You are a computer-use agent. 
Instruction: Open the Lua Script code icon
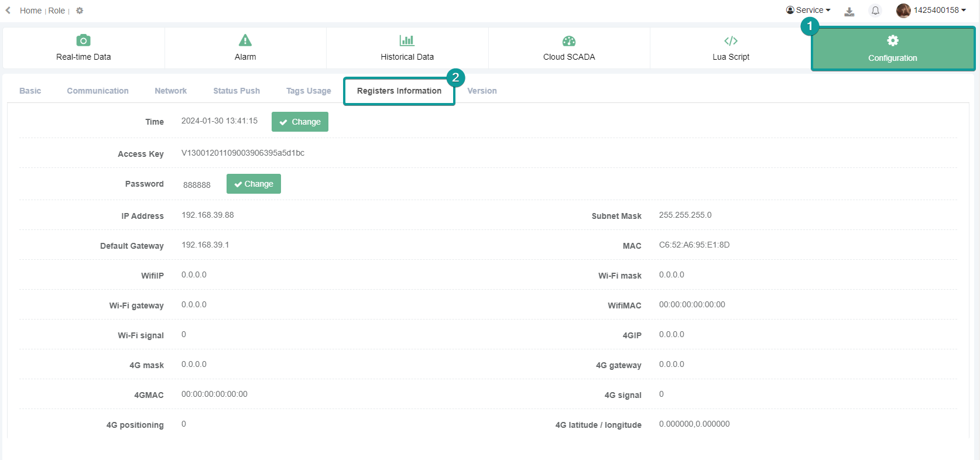[731, 41]
